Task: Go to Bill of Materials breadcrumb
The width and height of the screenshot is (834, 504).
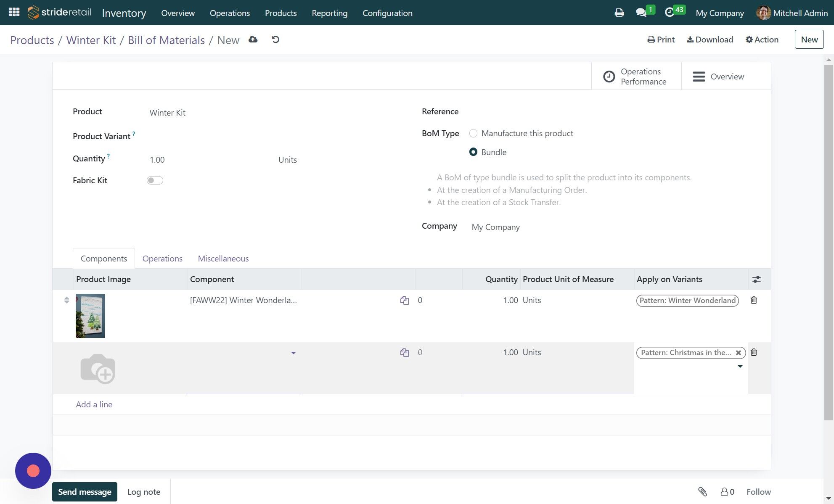Action: click(x=166, y=40)
